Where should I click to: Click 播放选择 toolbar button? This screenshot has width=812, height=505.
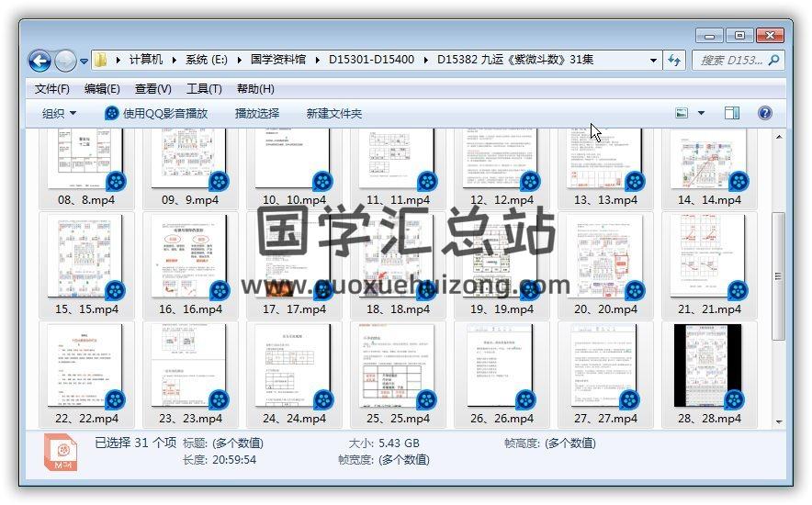257,113
